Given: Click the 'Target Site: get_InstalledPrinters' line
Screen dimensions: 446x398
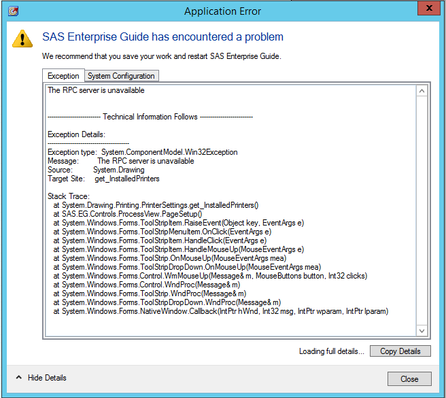Looking at the screenshot, I should point(104,179).
